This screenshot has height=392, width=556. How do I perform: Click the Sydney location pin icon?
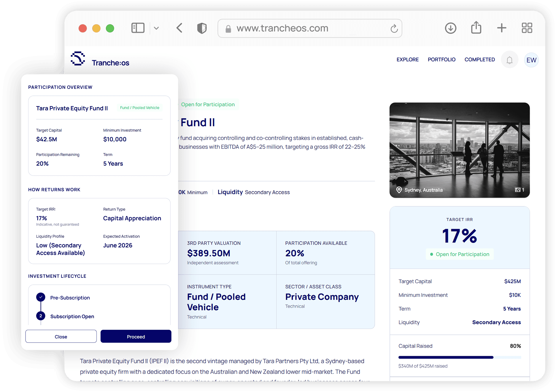click(x=399, y=190)
